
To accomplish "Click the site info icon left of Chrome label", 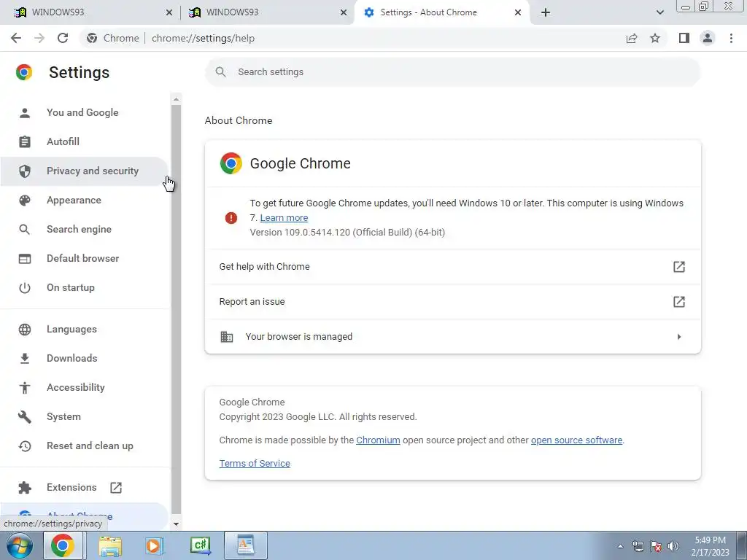I will pos(92,38).
